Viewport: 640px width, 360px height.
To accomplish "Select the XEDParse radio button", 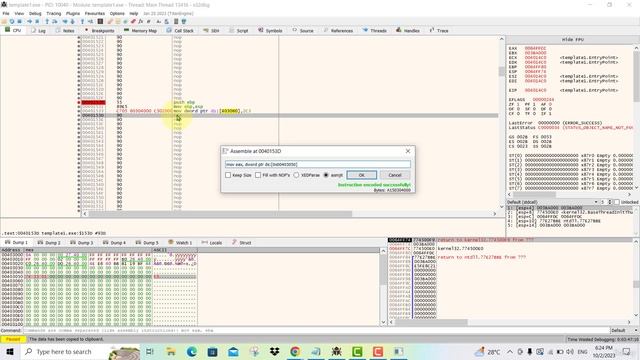I will [x=296, y=175].
